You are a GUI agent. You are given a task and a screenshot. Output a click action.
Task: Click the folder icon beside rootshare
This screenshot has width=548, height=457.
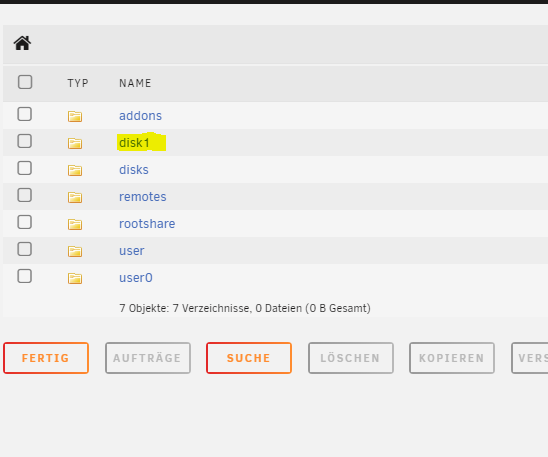click(x=75, y=224)
